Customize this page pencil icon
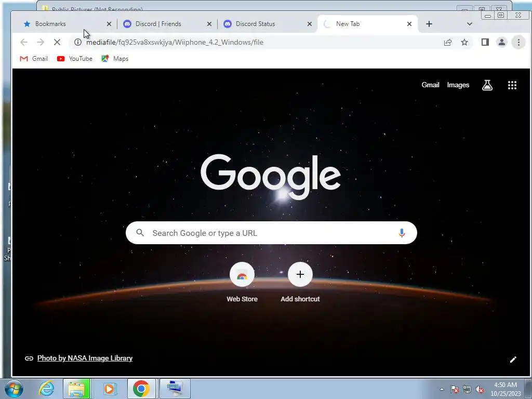Screen dimensions: 532x399 coord(513,360)
